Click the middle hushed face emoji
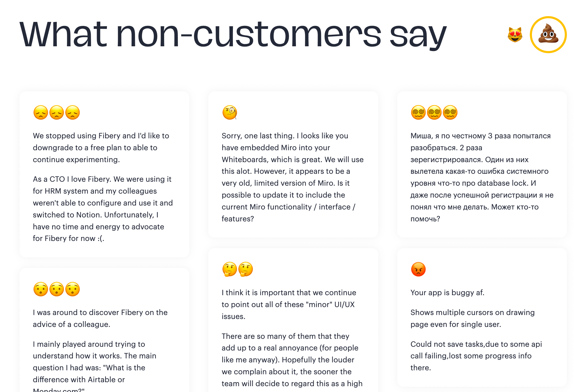The height and width of the screenshot is (392, 587). click(57, 289)
